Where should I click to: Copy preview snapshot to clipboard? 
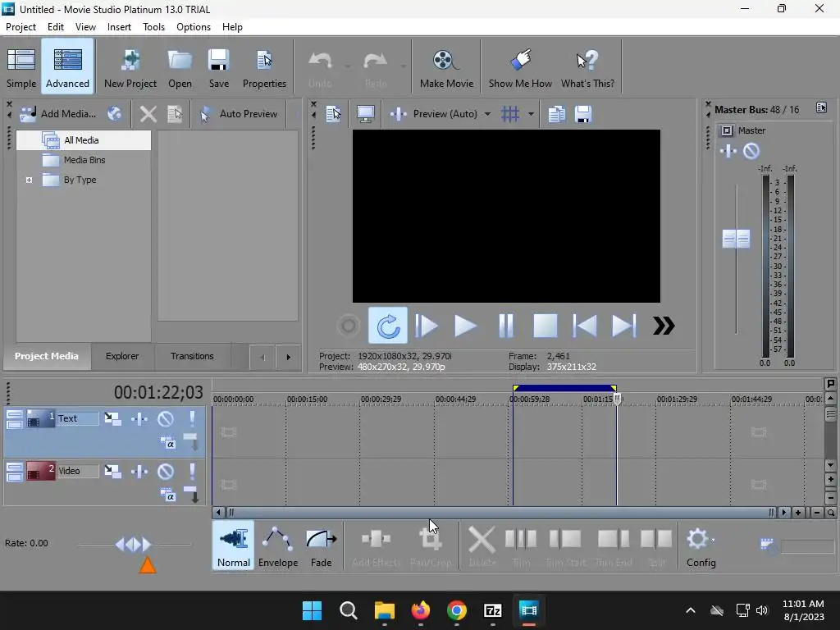click(x=557, y=113)
